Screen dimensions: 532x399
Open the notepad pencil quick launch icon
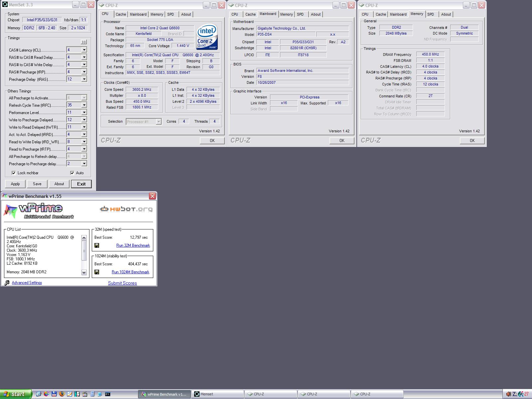pyautogui.click(x=69, y=394)
